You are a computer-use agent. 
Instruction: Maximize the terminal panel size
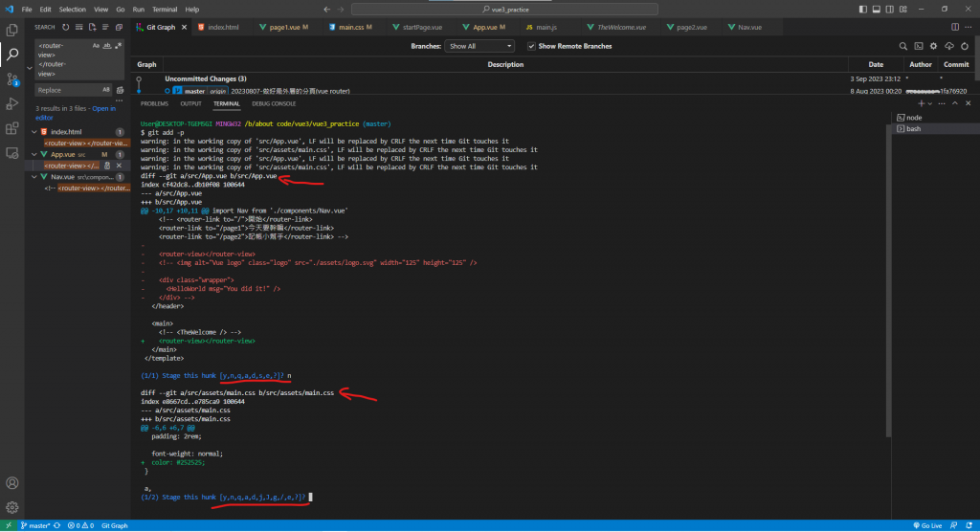tap(955, 103)
